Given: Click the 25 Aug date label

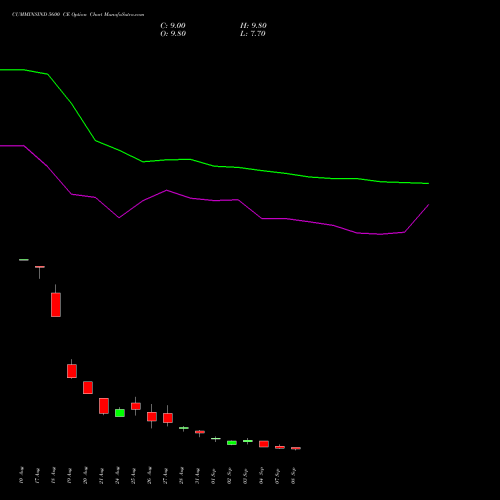Looking at the screenshot, I should point(133,475).
